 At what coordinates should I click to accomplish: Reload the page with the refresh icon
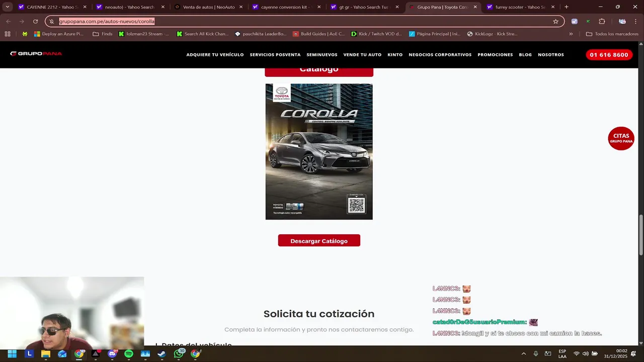pyautogui.click(x=35, y=22)
